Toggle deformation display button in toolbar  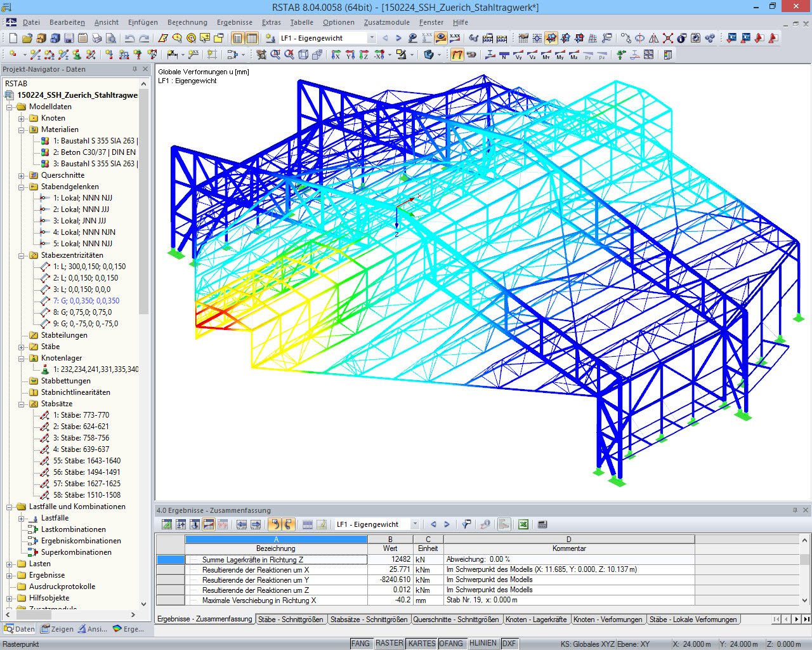click(x=457, y=55)
